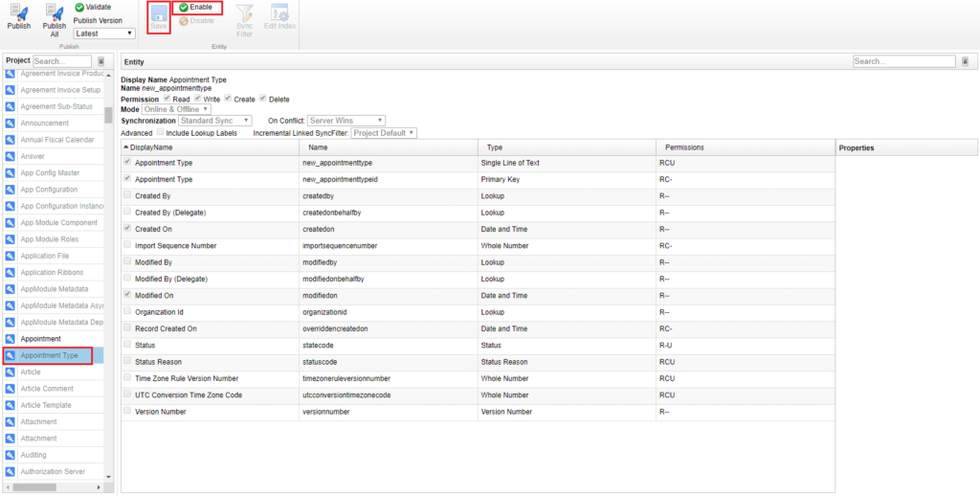Open the Incremental Linked SyncFilter dropdown
The height and width of the screenshot is (496, 980).
[384, 133]
